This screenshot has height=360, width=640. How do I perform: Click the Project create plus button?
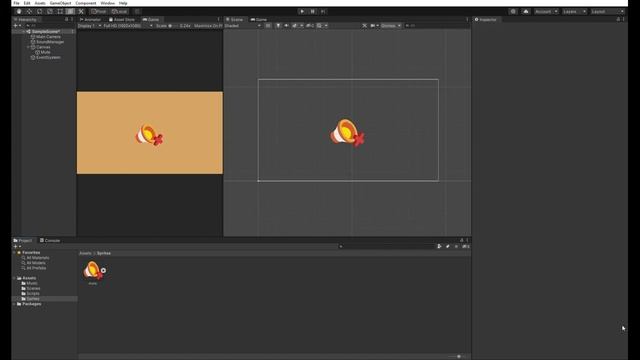17,247
